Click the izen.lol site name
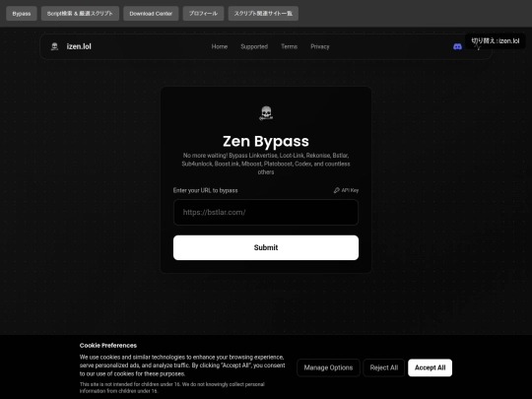532x399 pixels. tap(79, 46)
